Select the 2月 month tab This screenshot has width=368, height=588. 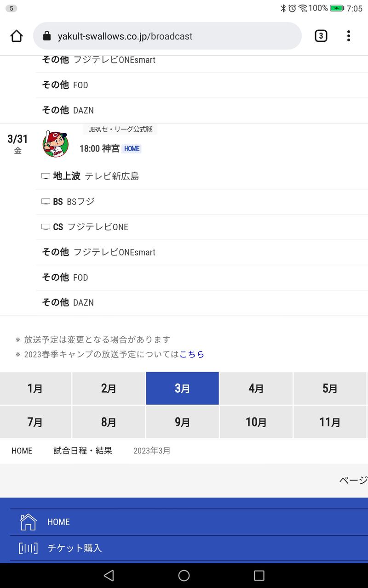(109, 389)
